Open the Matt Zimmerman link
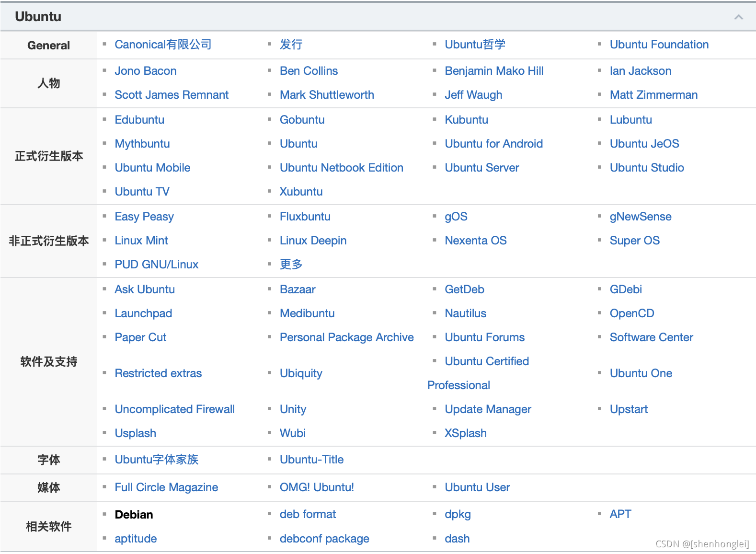 click(x=653, y=95)
